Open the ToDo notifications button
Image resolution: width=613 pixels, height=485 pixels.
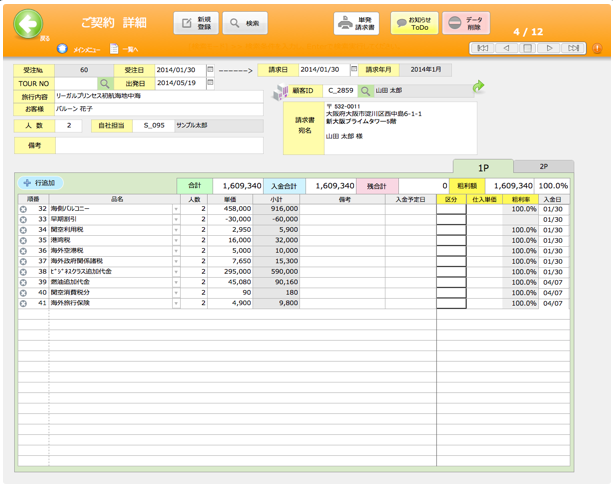(414, 23)
